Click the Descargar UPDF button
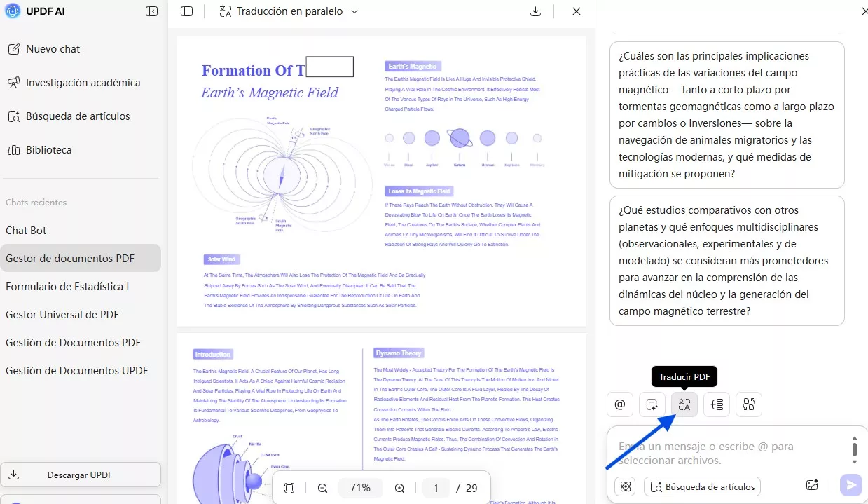The image size is (868, 504). tap(81, 475)
